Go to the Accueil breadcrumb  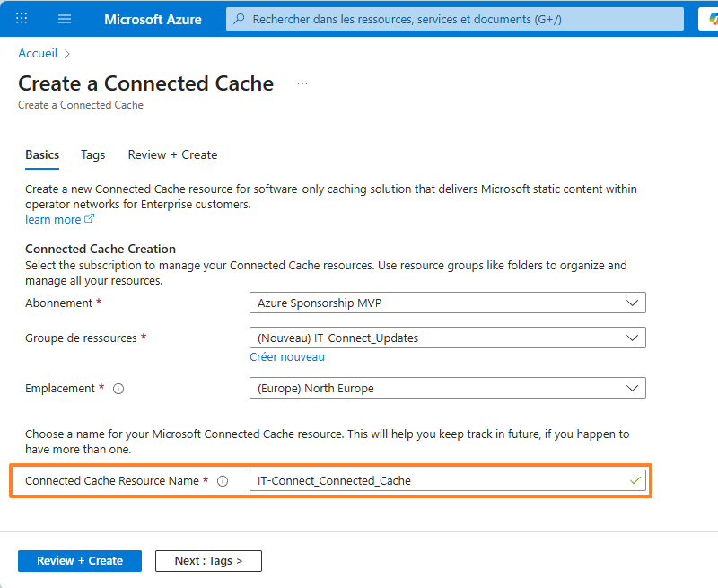[38, 54]
